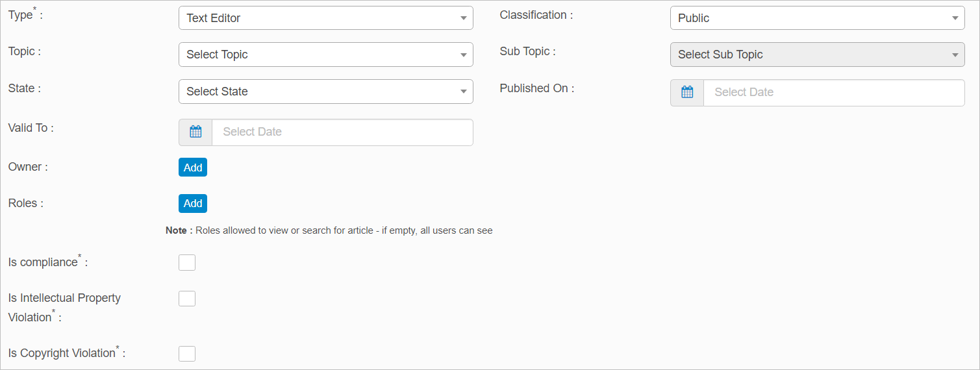Screen dimensions: 980x370
Task: Open the Select Topic dropdown
Action: 318,55
